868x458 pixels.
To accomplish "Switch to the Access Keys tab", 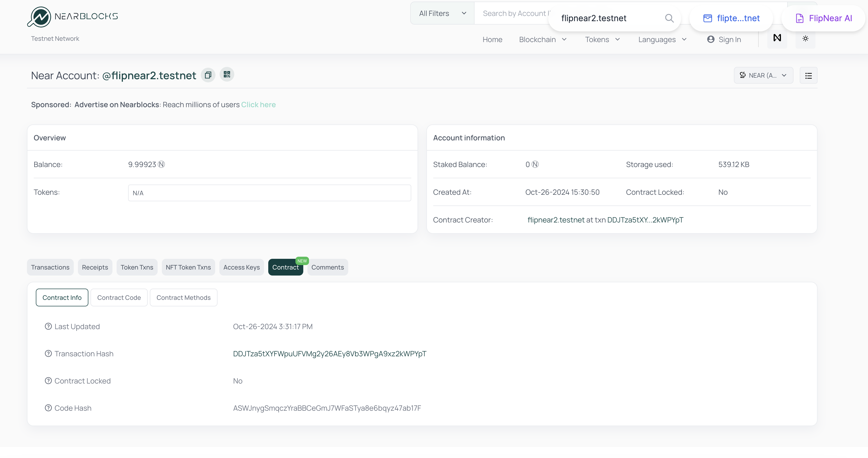I will [241, 267].
